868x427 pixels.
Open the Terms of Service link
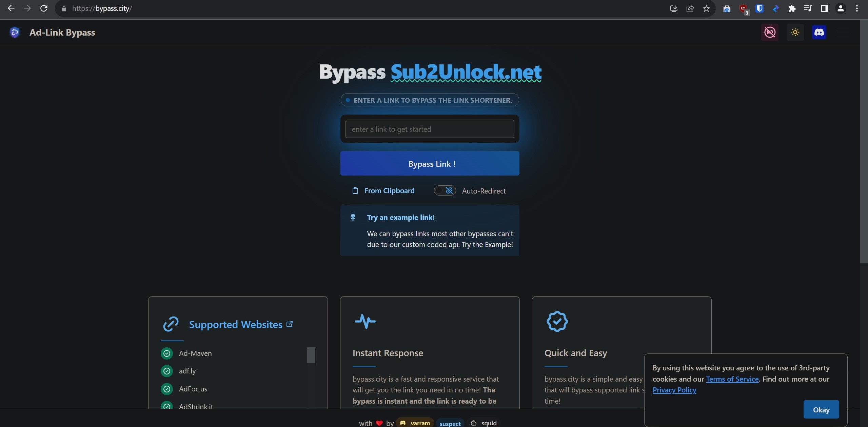click(731, 379)
